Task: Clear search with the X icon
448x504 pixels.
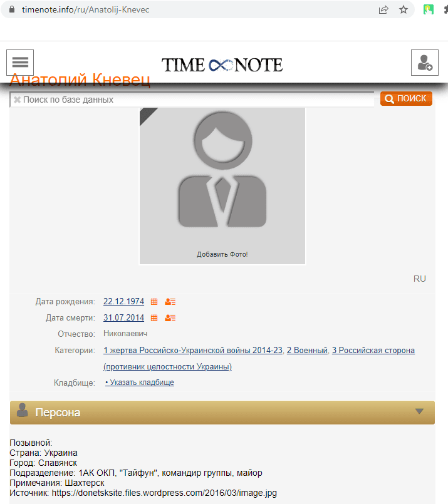Action: pyautogui.click(x=17, y=100)
